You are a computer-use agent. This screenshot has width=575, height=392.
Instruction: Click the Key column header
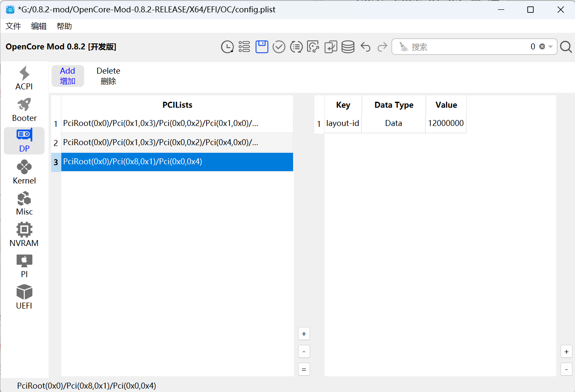pos(343,105)
